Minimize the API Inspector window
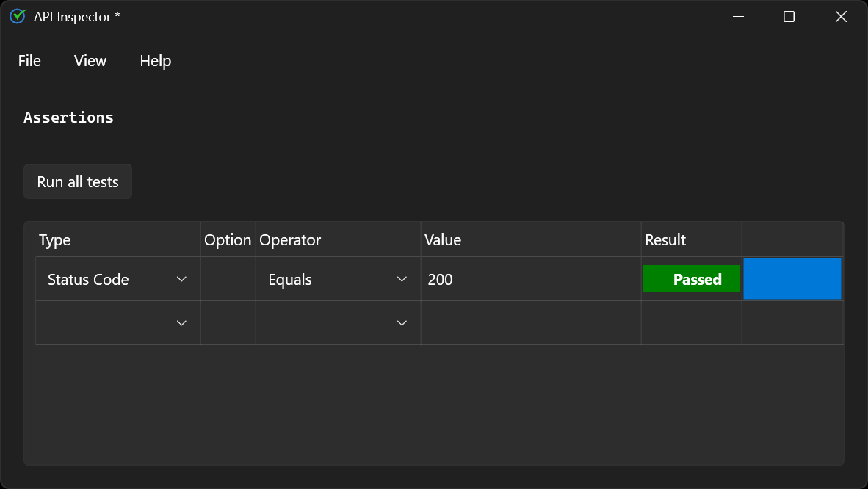 (738, 17)
